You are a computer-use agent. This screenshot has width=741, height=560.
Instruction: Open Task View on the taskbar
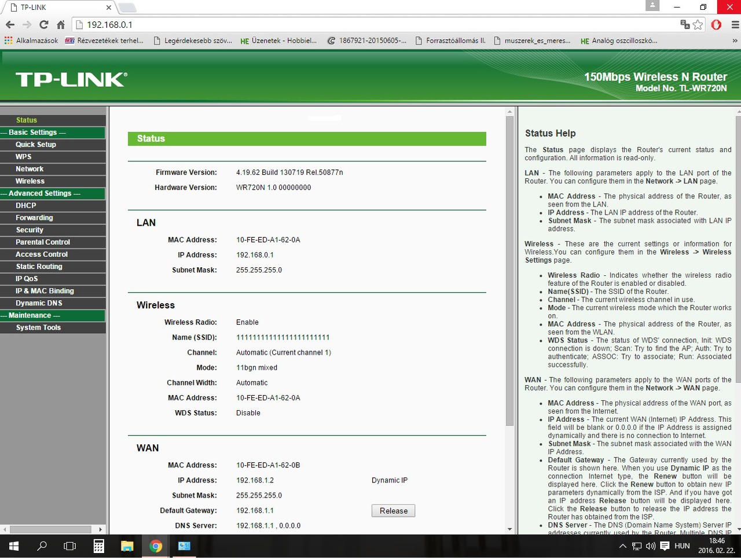[x=70, y=546]
